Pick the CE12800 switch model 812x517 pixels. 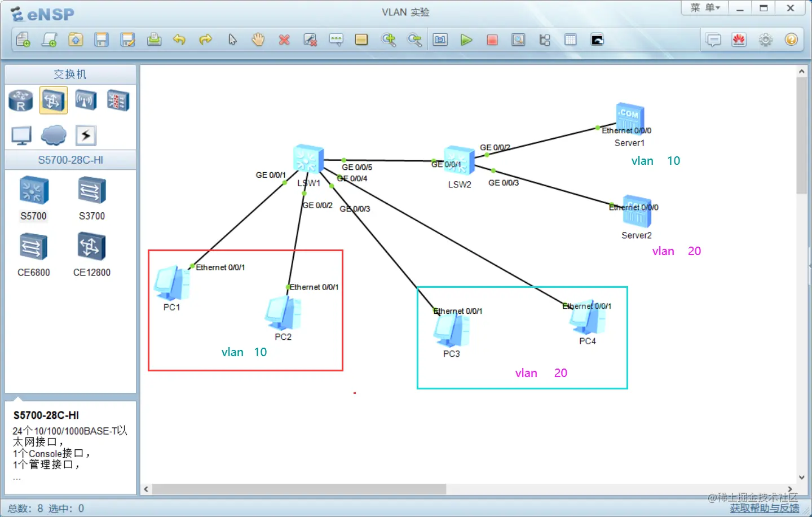tap(92, 255)
